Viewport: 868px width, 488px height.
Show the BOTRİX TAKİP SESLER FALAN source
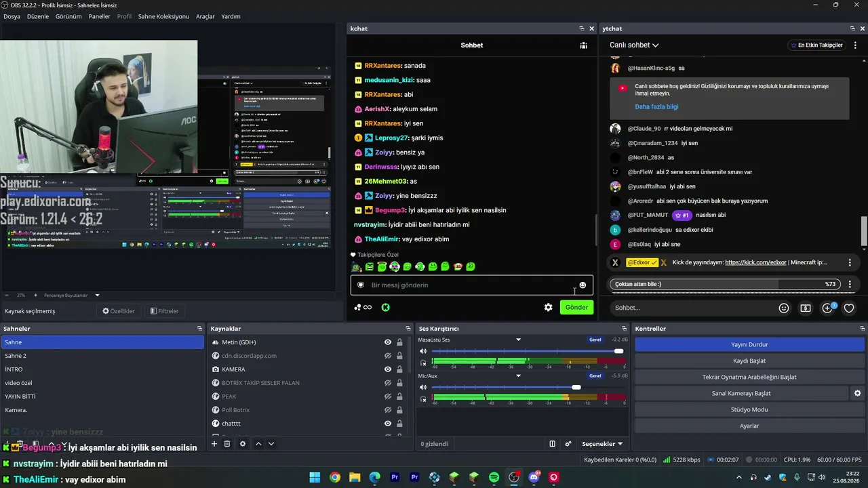(x=388, y=383)
